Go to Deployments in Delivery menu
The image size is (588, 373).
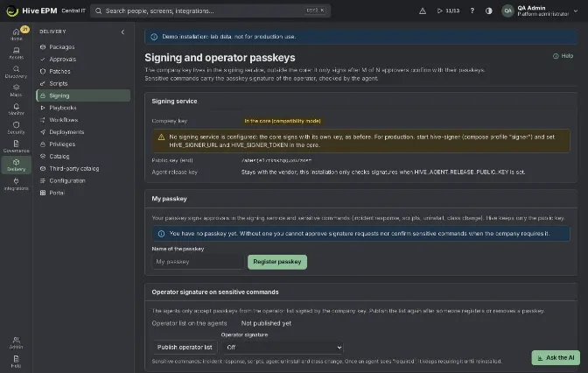83,132
